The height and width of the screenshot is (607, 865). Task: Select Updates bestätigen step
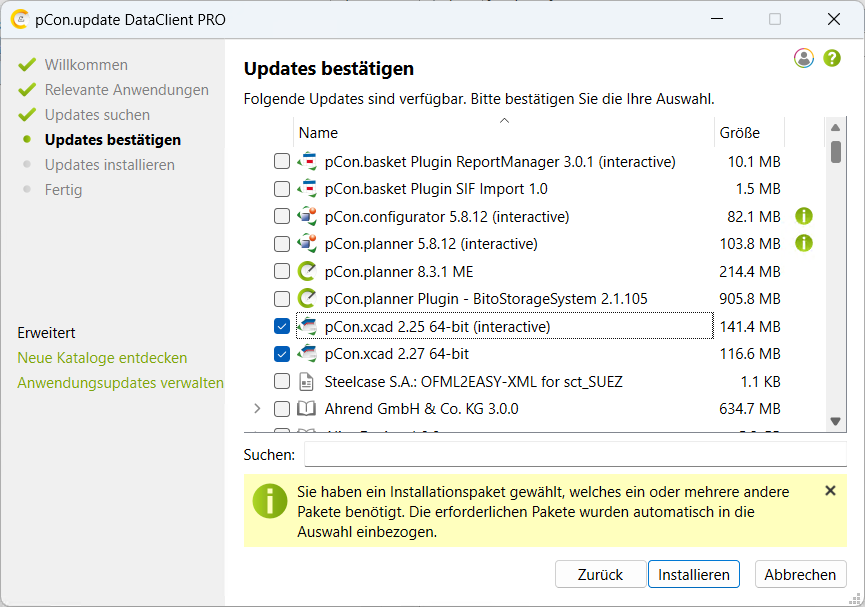pos(113,140)
